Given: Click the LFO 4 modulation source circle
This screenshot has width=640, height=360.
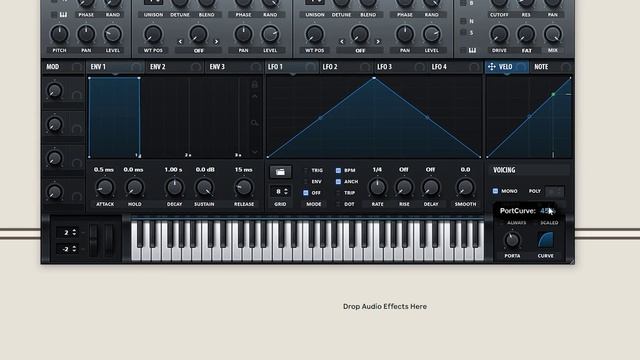Looking at the screenshot, I should click(x=474, y=67).
